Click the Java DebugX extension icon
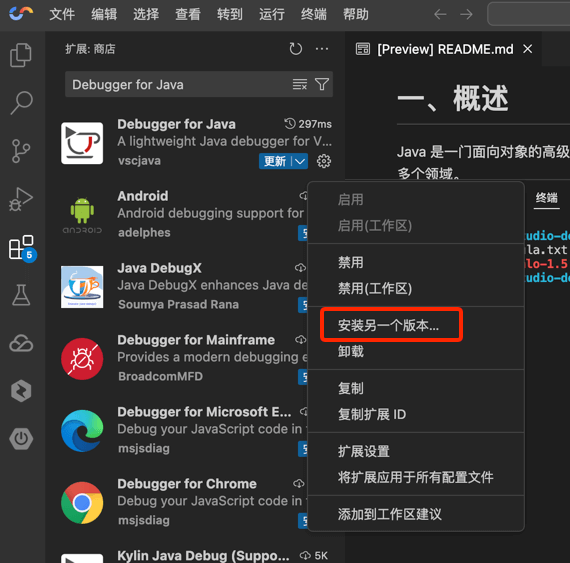This screenshot has width=570, height=563. (82, 287)
